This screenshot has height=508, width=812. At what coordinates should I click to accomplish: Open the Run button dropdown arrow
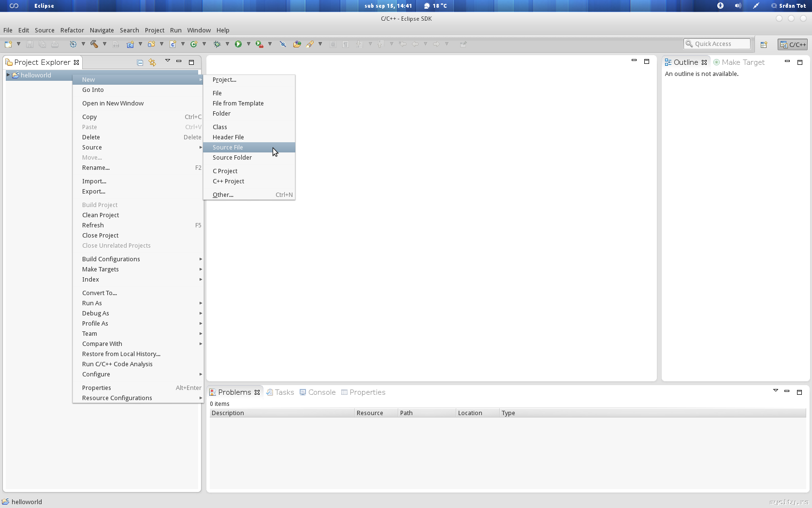(248, 44)
